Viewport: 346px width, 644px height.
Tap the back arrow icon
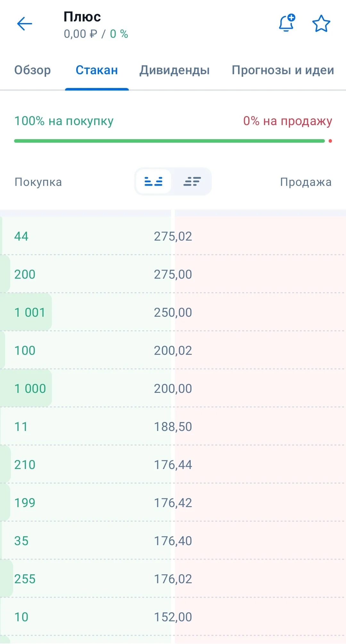tap(24, 24)
